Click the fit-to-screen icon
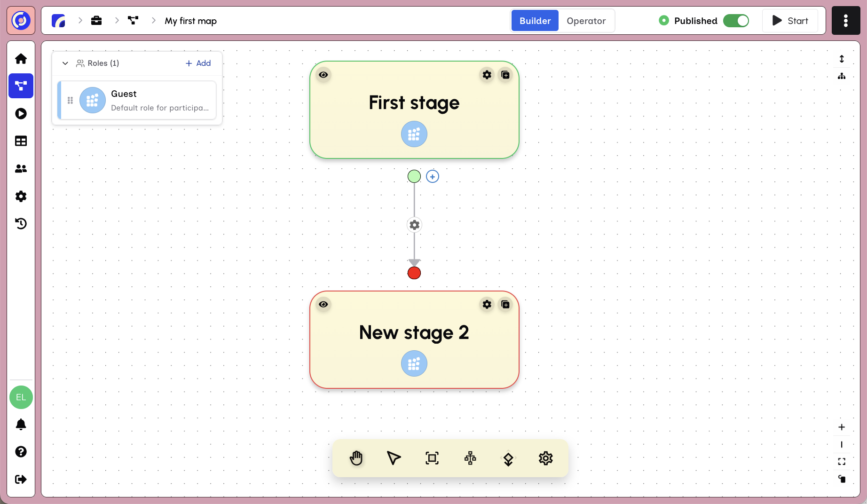The height and width of the screenshot is (504, 867). coord(842,462)
